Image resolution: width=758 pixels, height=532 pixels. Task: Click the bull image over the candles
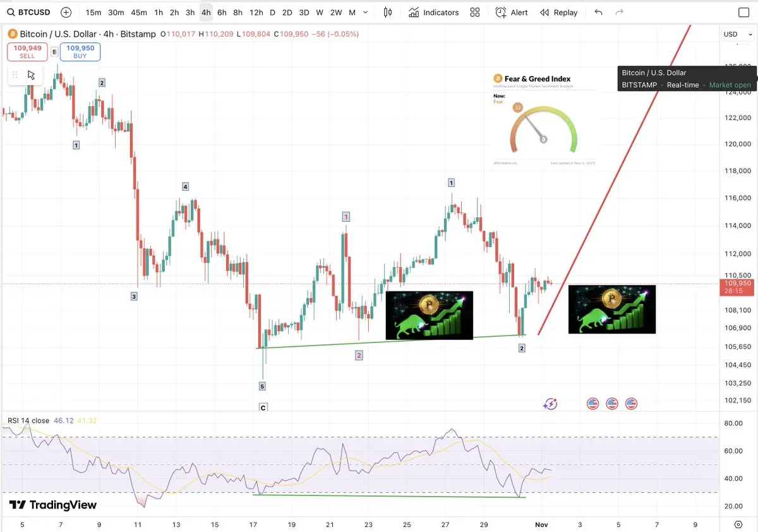pos(430,315)
